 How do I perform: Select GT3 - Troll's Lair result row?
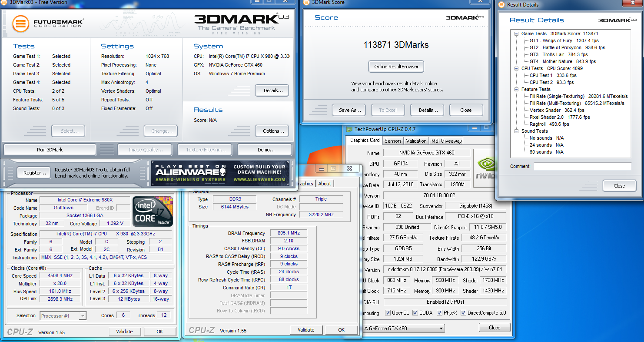pyautogui.click(x=558, y=54)
